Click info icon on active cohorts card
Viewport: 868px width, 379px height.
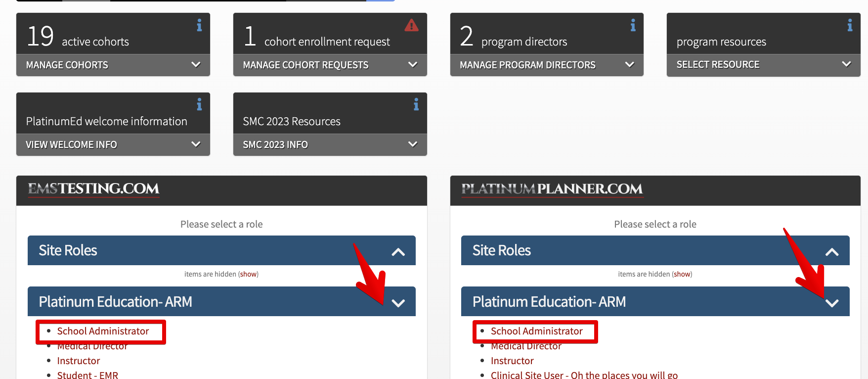[x=199, y=25]
